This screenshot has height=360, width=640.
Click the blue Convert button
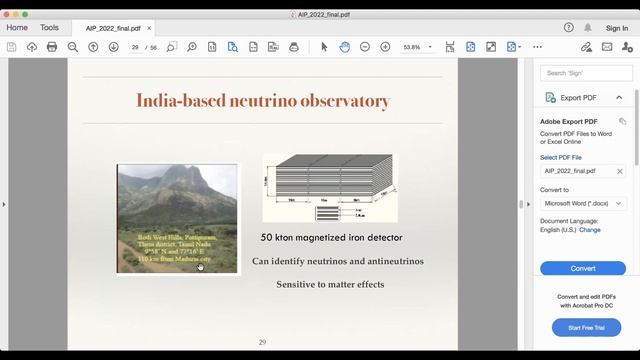coord(583,268)
